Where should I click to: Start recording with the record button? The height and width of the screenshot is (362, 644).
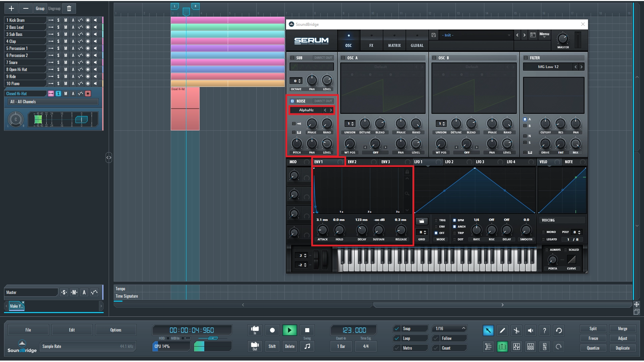[x=272, y=330]
